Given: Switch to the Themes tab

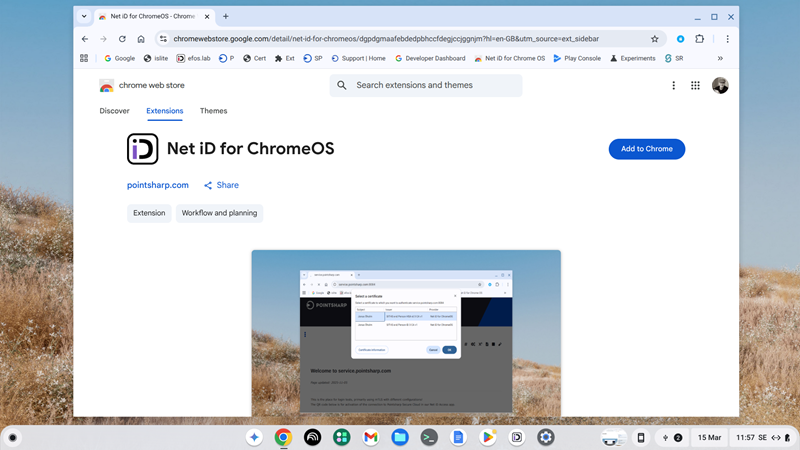Looking at the screenshot, I should coord(213,111).
